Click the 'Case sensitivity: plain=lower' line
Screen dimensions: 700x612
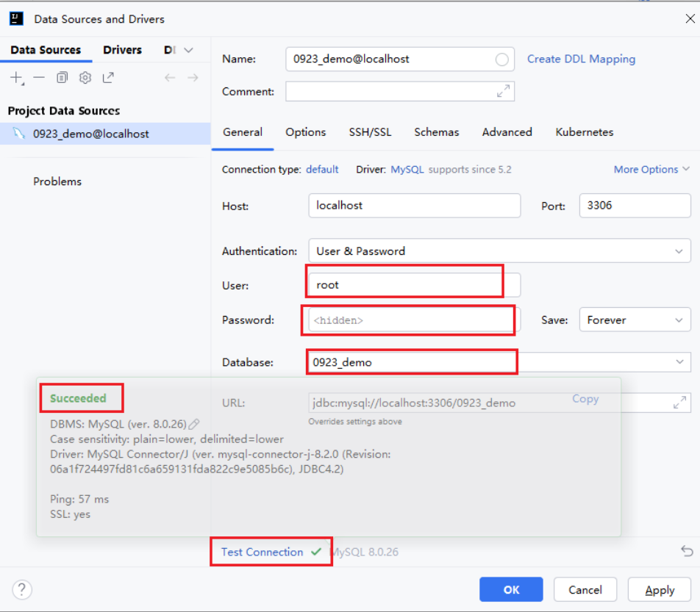(166, 439)
